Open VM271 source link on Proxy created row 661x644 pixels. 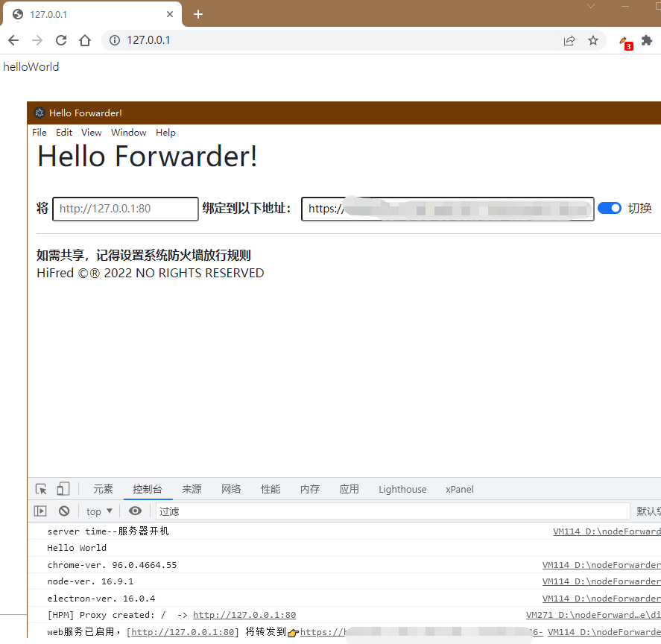point(593,615)
